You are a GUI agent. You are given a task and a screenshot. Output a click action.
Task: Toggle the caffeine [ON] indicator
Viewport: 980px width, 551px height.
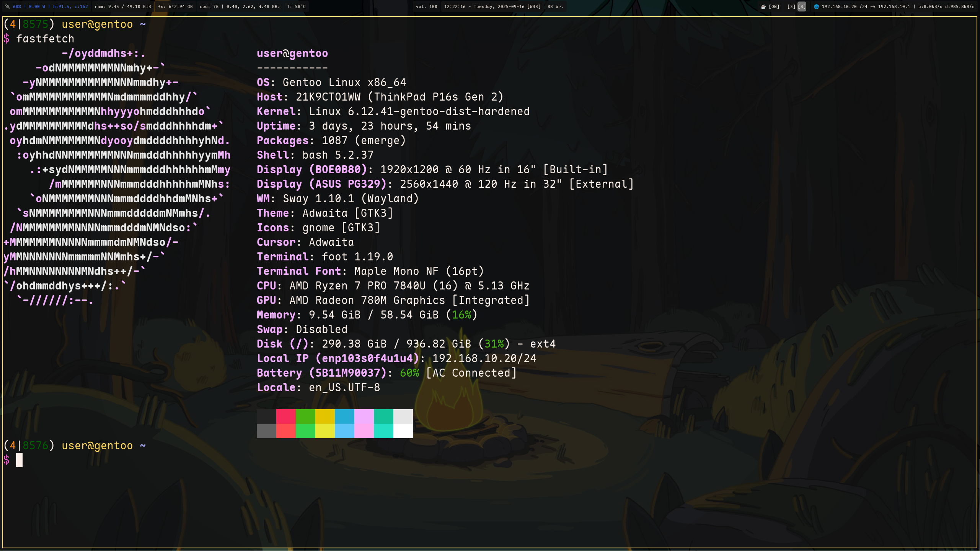pos(774,7)
